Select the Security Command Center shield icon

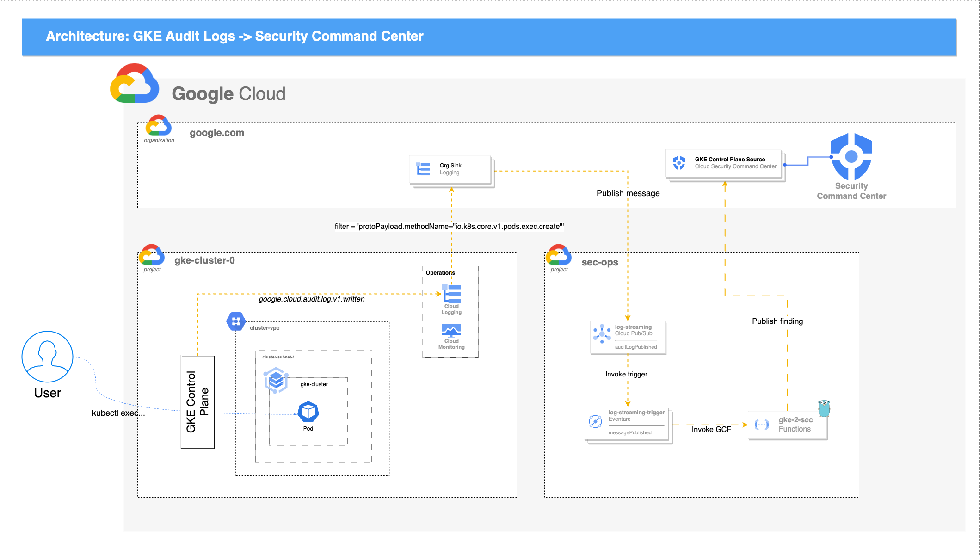click(851, 157)
